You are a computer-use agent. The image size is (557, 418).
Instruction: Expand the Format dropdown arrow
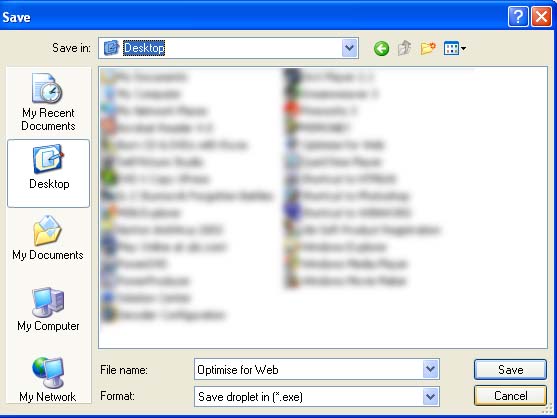click(x=431, y=396)
